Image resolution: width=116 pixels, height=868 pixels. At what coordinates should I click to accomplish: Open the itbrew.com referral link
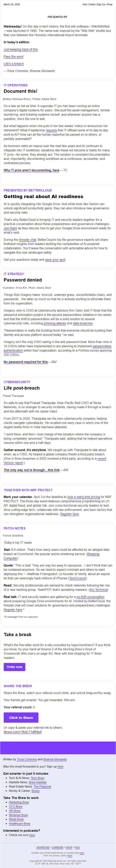pos(23,732)
